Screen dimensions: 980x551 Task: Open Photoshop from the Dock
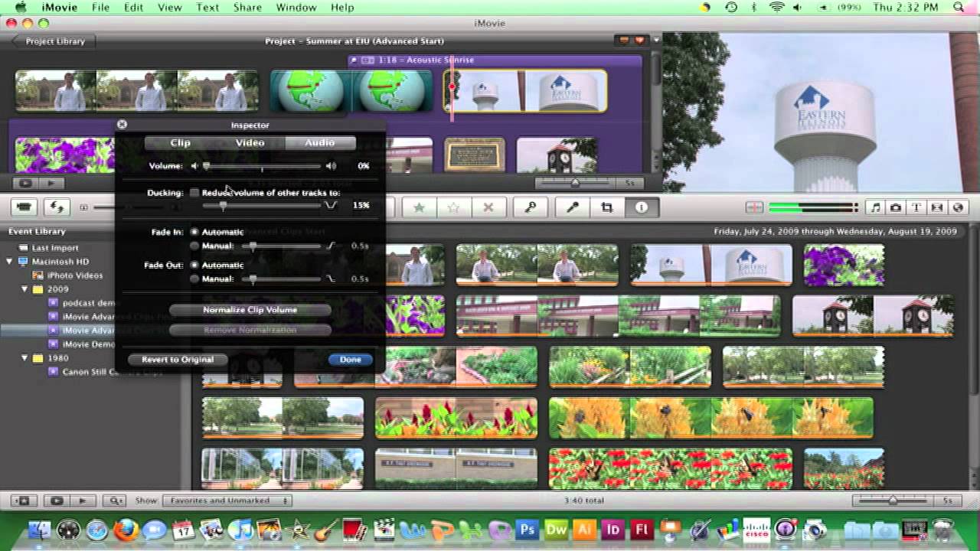pos(527,530)
